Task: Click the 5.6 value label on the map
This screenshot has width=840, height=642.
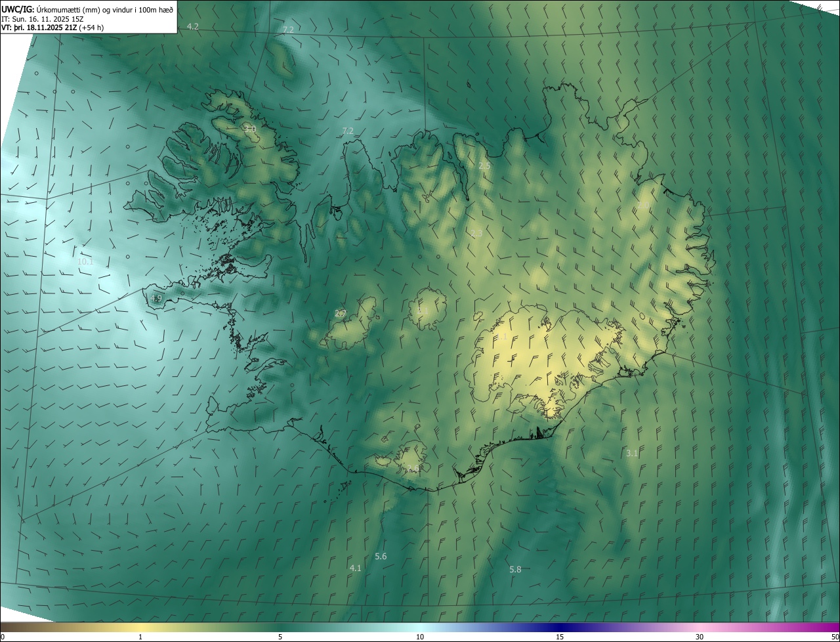Action: (x=381, y=557)
